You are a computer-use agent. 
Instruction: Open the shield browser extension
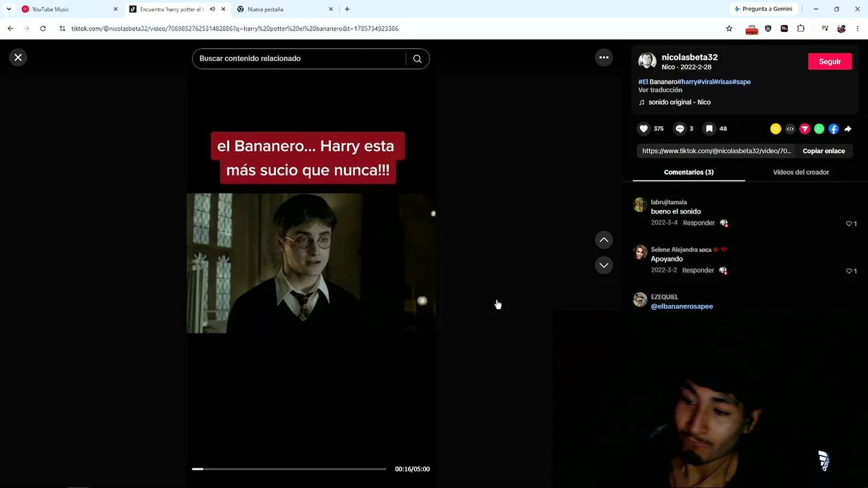click(x=768, y=28)
